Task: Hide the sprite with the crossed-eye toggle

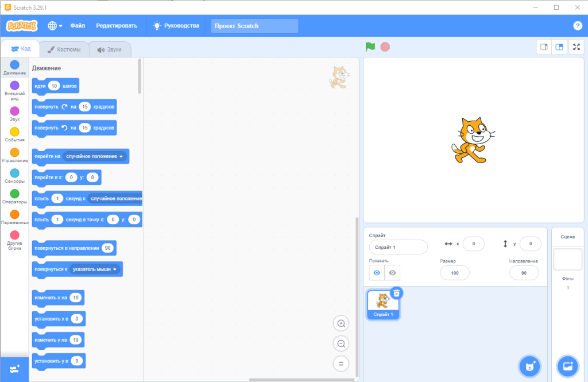Action: [x=392, y=273]
